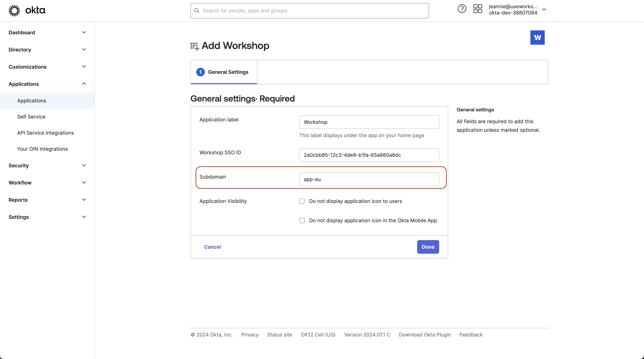Expand the Directory menu chevron
Image resolution: width=644 pixels, height=359 pixels.
coord(84,50)
